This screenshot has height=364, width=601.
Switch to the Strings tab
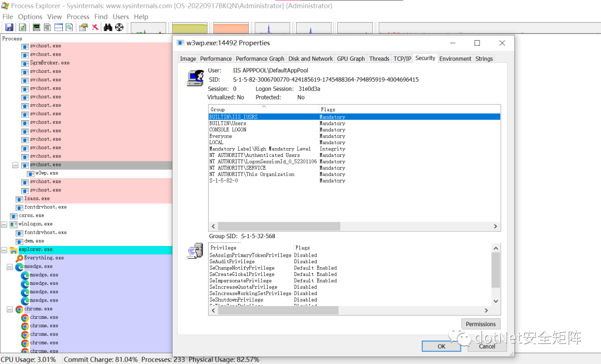[x=484, y=58]
